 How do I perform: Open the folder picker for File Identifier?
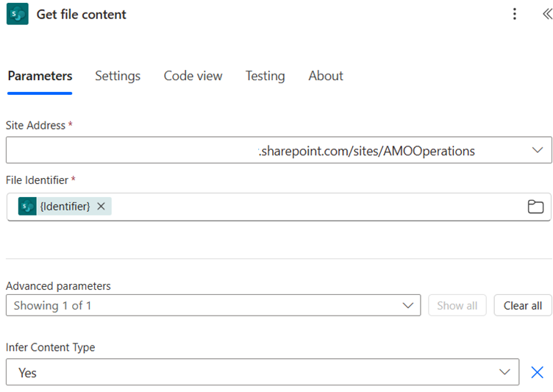coord(535,207)
